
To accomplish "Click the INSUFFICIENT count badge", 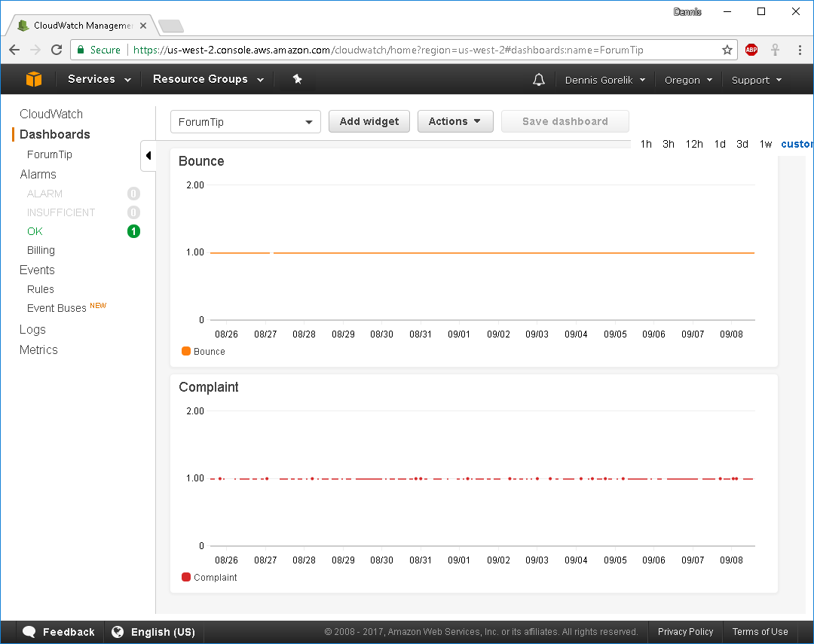I will click(133, 212).
